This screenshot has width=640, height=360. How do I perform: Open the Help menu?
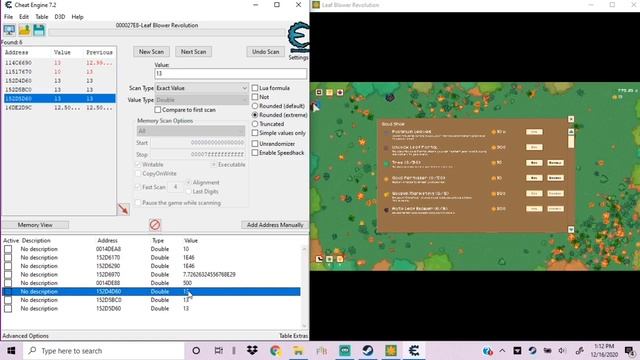(78, 17)
